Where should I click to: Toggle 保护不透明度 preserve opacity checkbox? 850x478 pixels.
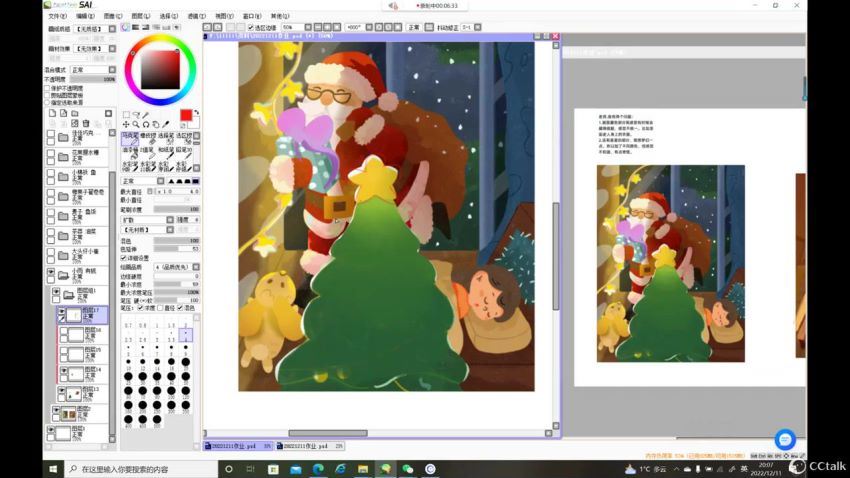click(x=47, y=88)
